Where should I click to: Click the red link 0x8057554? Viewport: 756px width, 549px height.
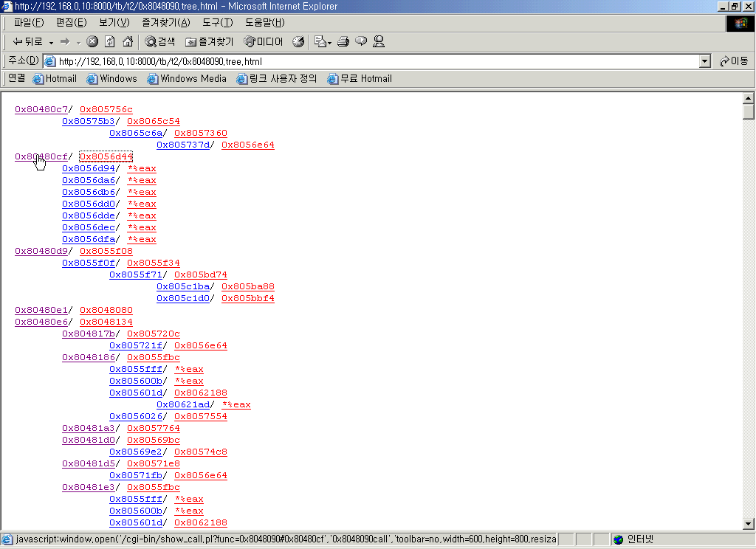[x=201, y=416]
